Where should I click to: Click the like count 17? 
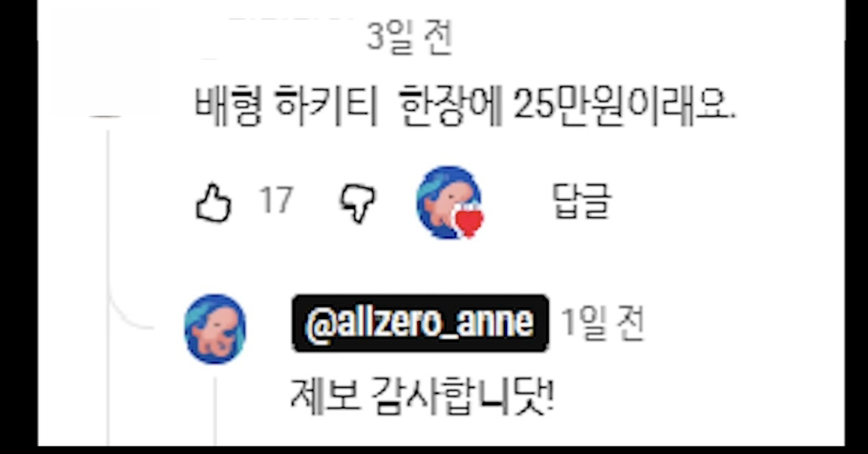(x=275, y=200)
